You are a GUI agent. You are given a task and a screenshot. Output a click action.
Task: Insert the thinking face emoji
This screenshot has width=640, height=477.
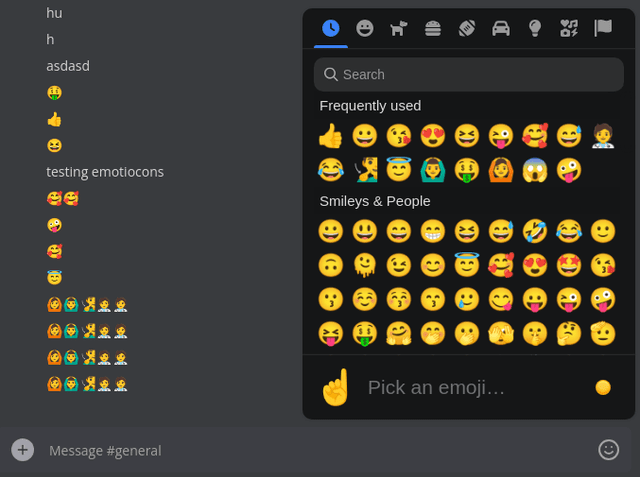tap(569, 333)
